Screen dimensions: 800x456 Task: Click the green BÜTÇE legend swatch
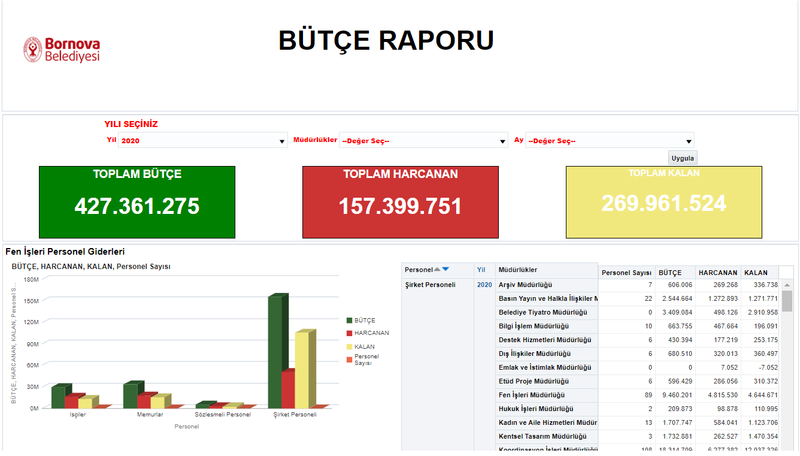pos(349,320)
